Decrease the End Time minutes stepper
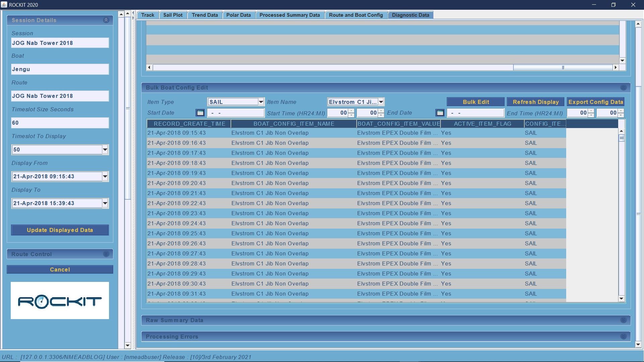644x362 pixels. pyautogui.click(x=621, y=115)
